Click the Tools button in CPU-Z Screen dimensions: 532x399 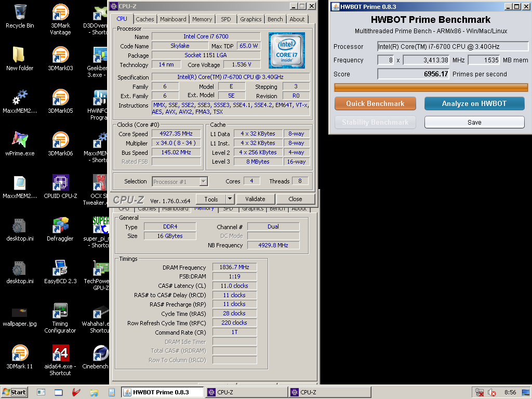coord(211,199)
